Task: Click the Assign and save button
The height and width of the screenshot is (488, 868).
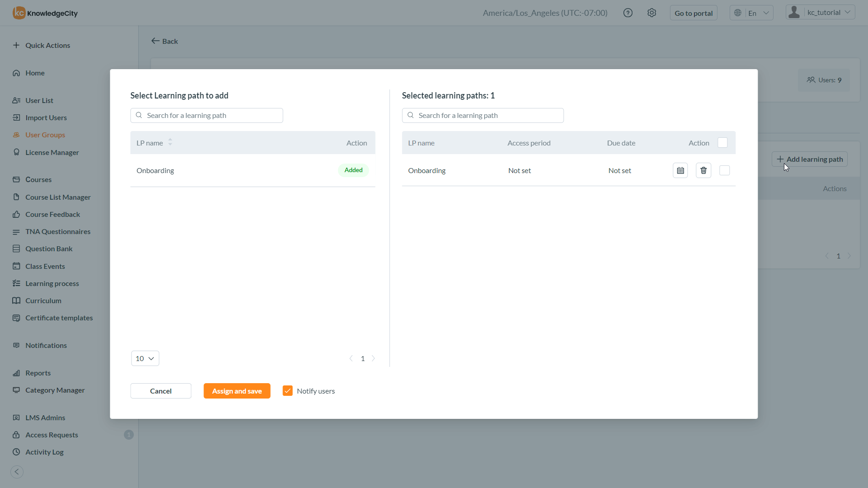Action: point(237,391)
